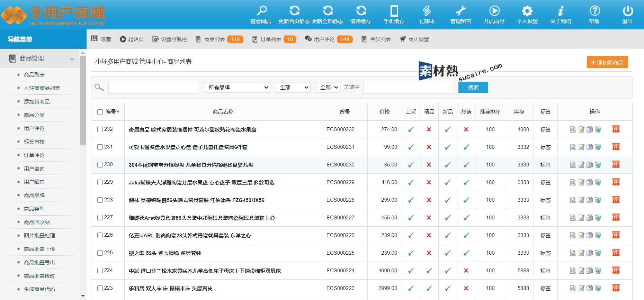Click edit pencil icon for product 232
Image resolution: width=644 pixels, height=300 pixels.
pos(581,129)
